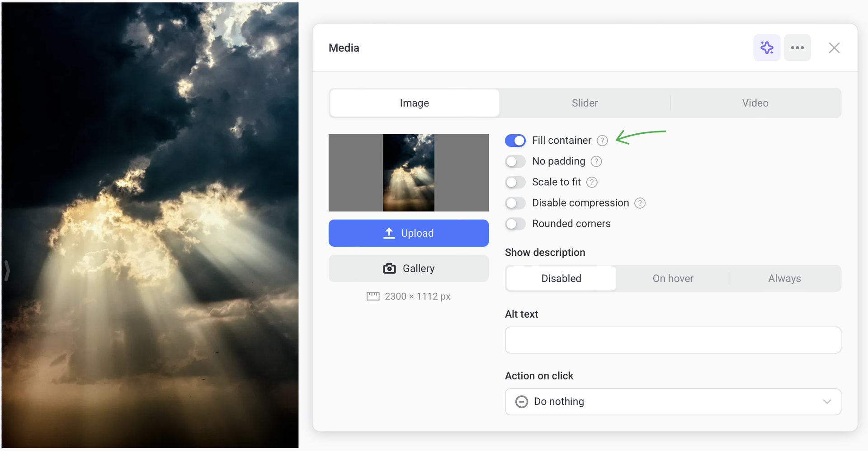Click help icon beside Disable compression

tap(639, 203)
